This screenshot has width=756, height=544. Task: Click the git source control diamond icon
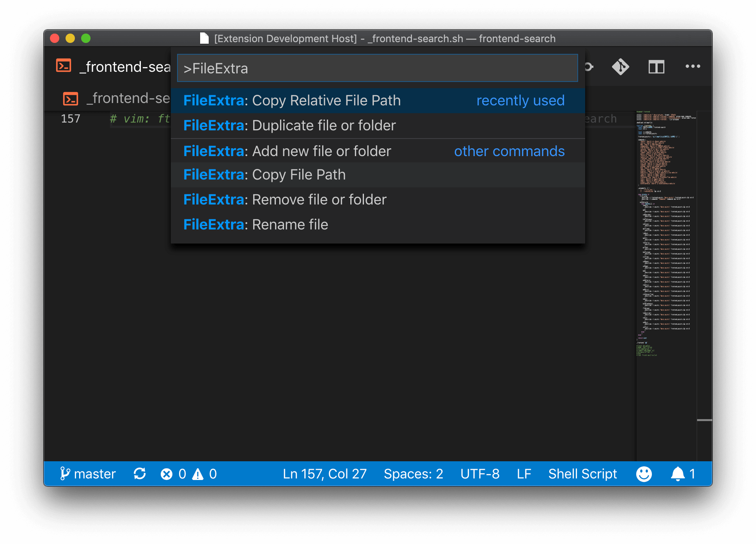[620, 67]
